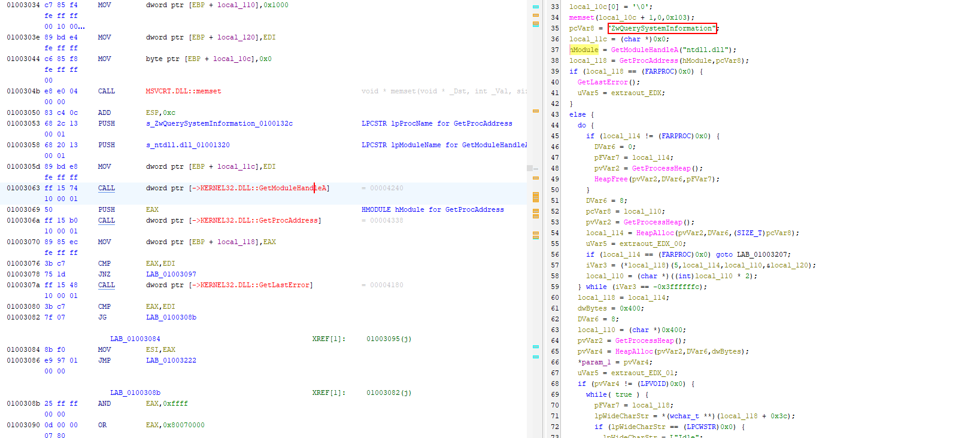Image resolution: width=980 pixels, height=438 pixels.
Task: Click GetModuleHandleA call on decompiler line 37
Action: [644, 50]
